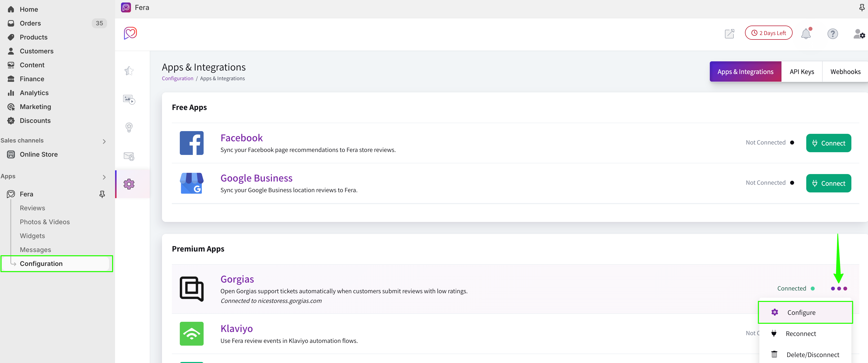The width and height of the screenshot is (868, 363).
Task: Open the help question mark icon
Action: [833, 34]
